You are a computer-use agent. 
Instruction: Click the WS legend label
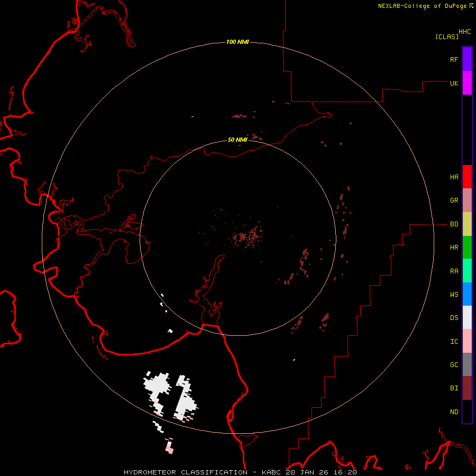point(454,295)
